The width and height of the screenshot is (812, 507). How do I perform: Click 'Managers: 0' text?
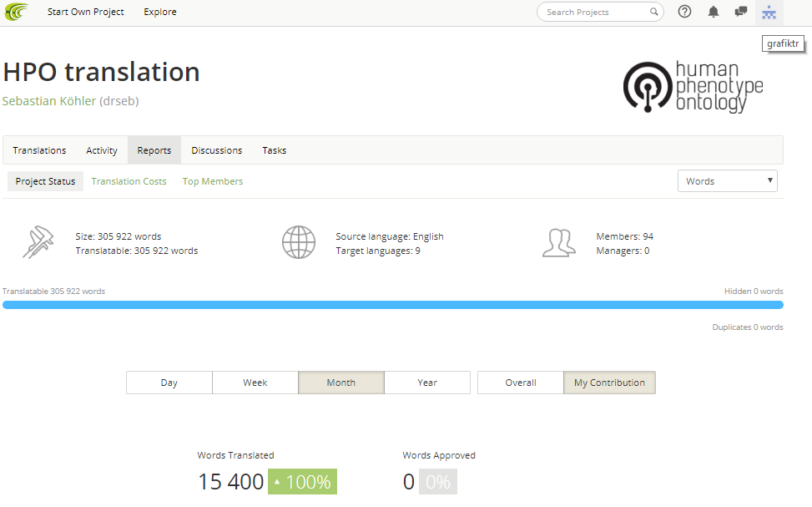pyautogui.click(x=623, y=251)
